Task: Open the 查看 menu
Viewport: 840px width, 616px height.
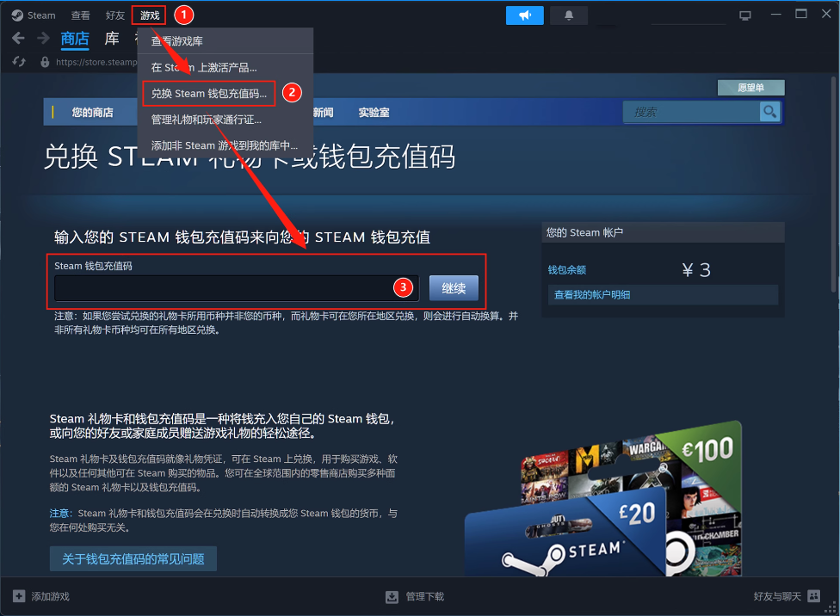Action: coord(80,15)
